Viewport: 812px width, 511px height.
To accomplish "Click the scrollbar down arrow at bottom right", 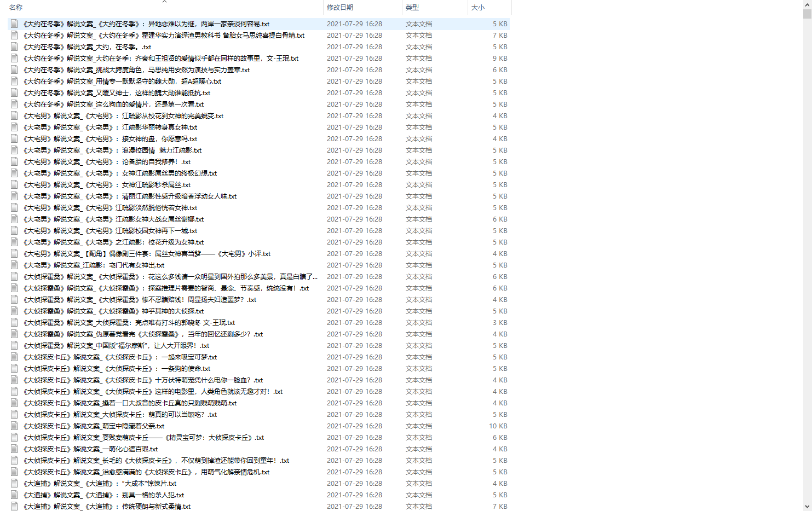I will (807, 507).
